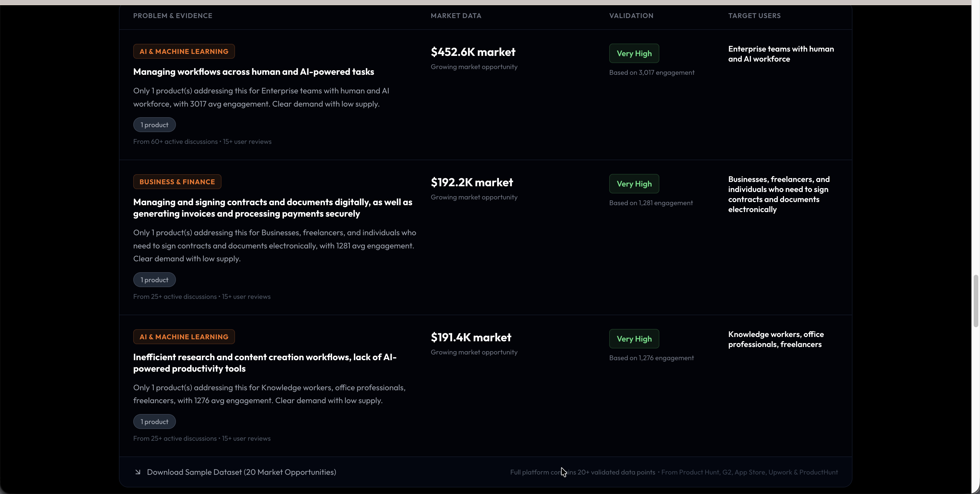Open the Inefficient research and content creation title

(x=264, y=362)
